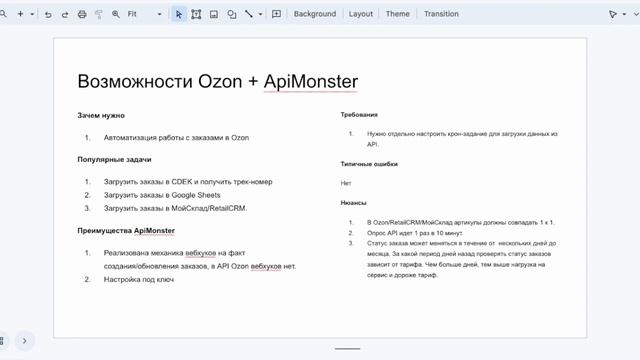Click the speaker notes drag handle
The width and height of the screenshot is (640, 360).
(347, 349)
